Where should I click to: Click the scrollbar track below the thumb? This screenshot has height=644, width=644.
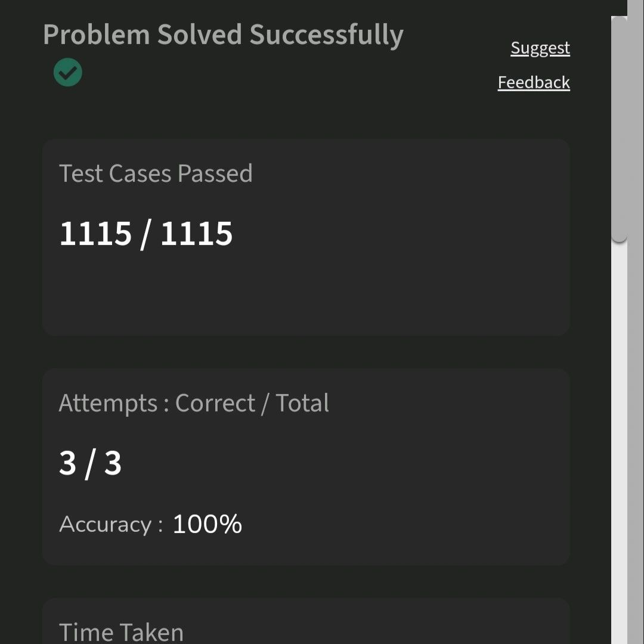(619, 444)
